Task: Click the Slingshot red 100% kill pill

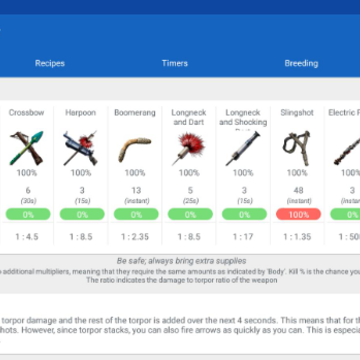Action: pyautogui.click(x=298, y=214)
